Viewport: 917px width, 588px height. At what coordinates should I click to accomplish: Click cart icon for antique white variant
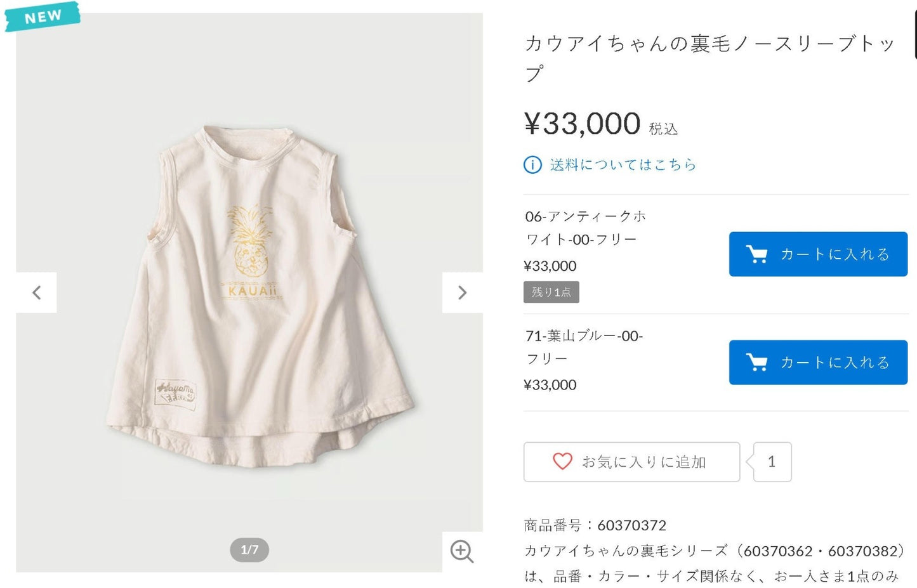pyautogui.click(x=756, y=254)
